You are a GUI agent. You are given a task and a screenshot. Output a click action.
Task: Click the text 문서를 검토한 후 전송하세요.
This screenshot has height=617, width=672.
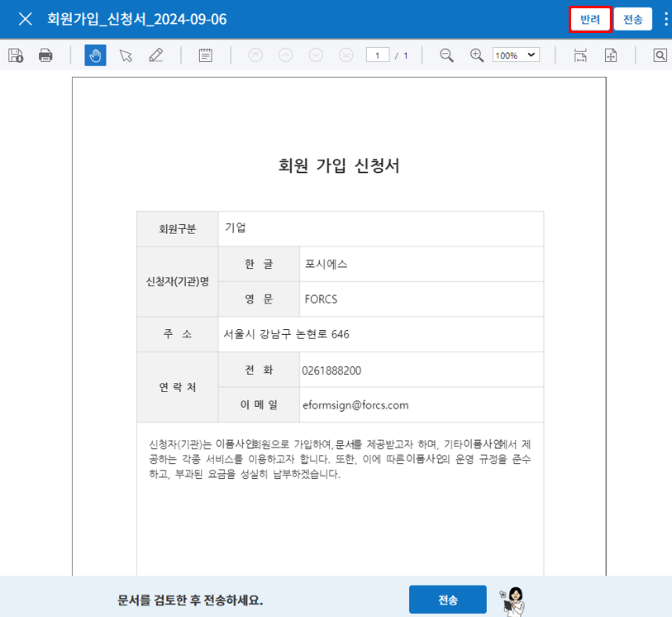point(190,600)
